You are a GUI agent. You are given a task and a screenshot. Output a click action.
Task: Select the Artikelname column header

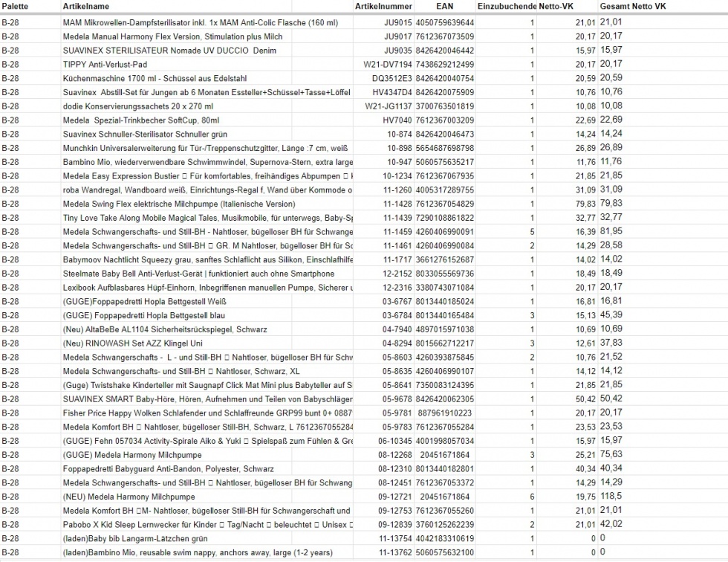point(86,6)
